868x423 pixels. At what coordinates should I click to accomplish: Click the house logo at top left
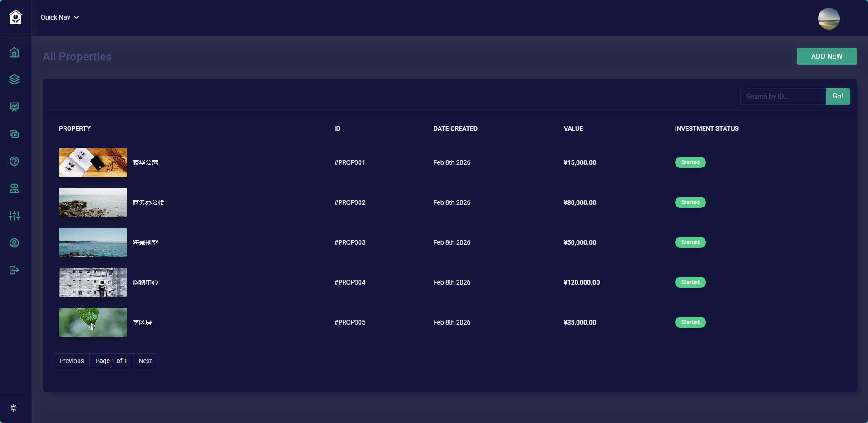point(15,17)
